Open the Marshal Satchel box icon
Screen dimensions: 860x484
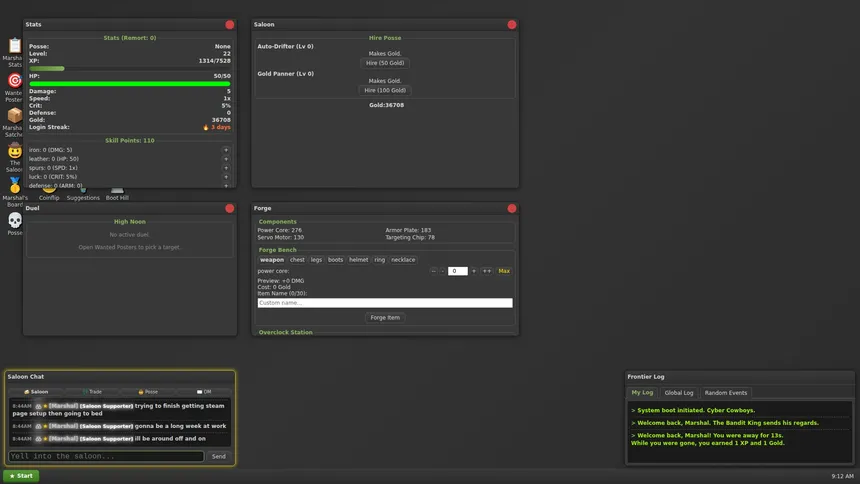15,115
